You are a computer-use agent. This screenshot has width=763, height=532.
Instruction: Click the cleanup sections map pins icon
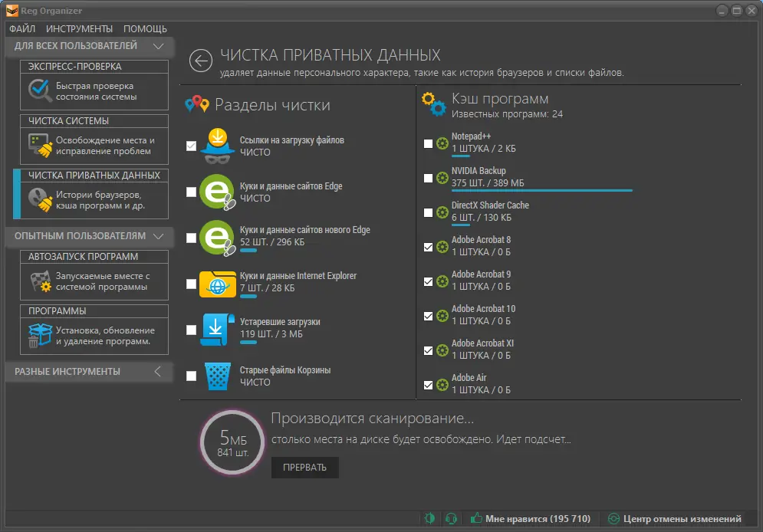[197, 103]
